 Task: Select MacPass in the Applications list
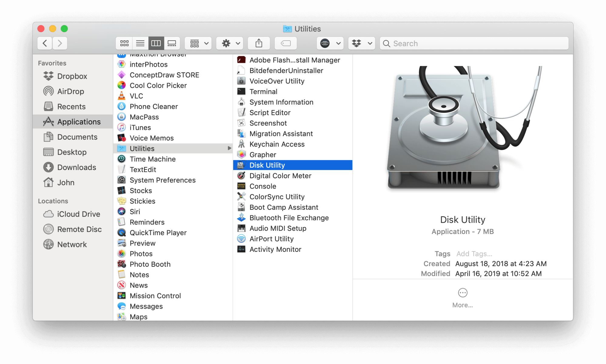(172, 117)
